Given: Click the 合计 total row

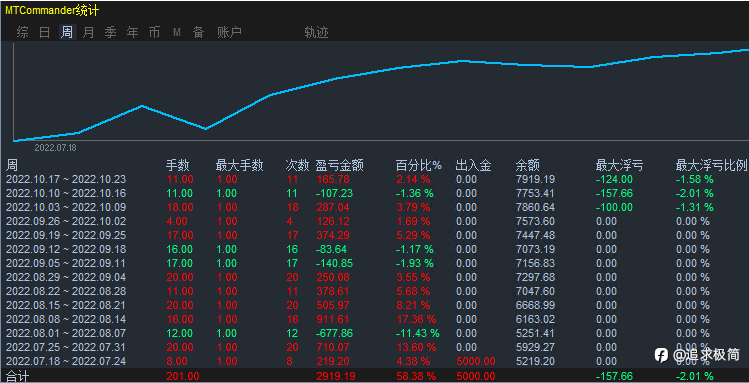Looking at the screenshot, I should [x=374, y=376].
